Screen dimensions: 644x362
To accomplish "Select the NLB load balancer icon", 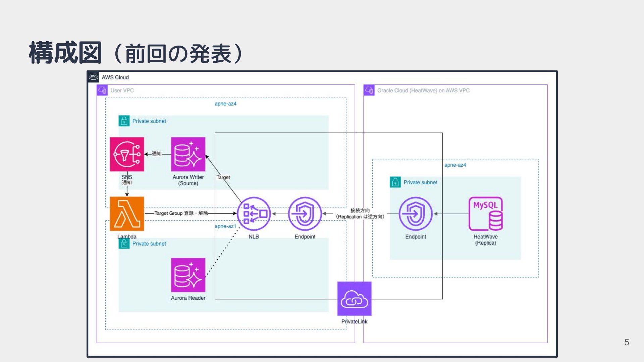I will point(254,214).
